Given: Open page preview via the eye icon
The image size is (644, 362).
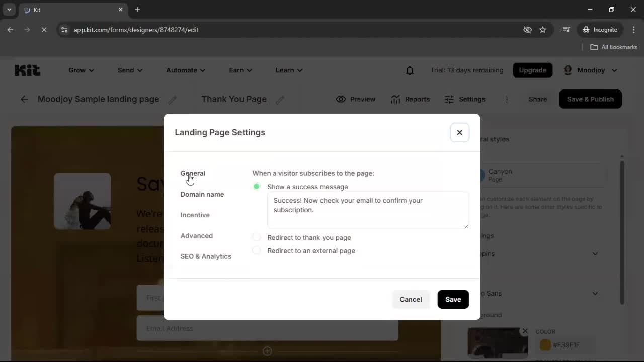Looking at the screenshot, I should (356, 99).
